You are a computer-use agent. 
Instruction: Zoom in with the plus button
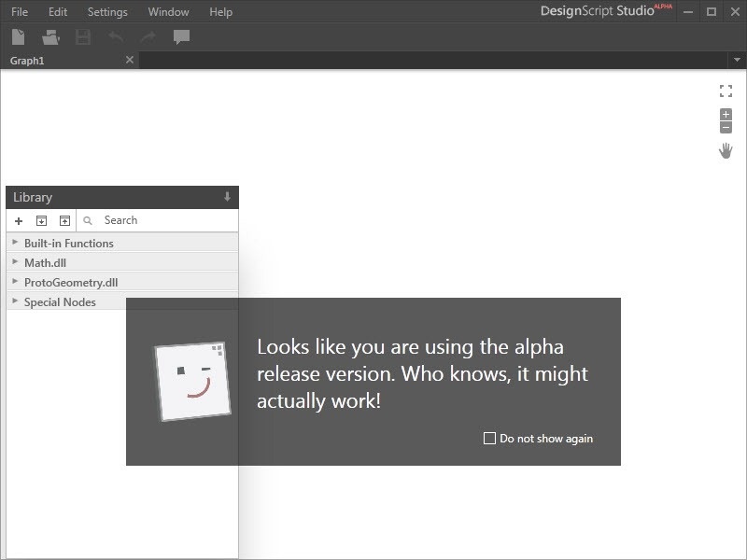(x=726, y=115)
